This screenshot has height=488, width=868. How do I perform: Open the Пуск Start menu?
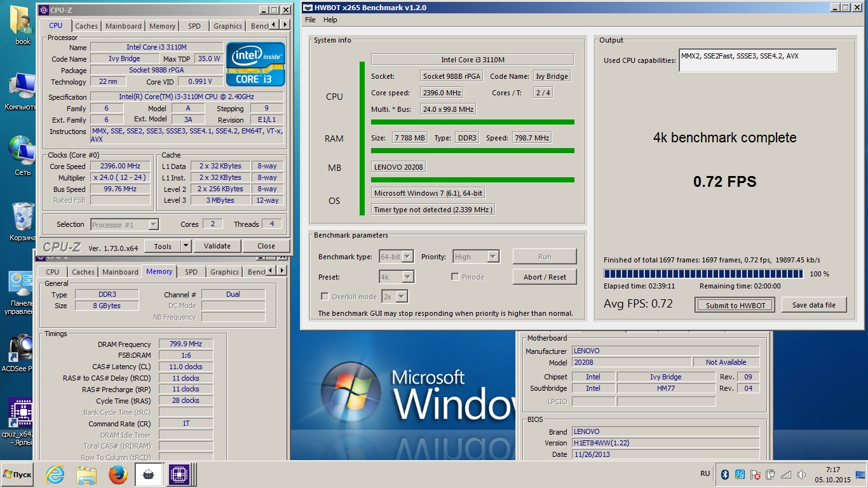coord(17,475)
